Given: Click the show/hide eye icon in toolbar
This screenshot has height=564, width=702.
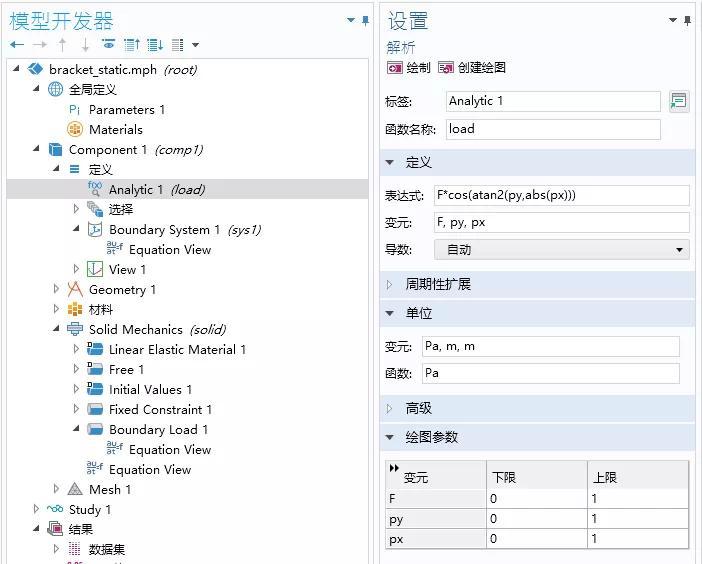Looking at the screenshot, I should (x=108, y=44).
